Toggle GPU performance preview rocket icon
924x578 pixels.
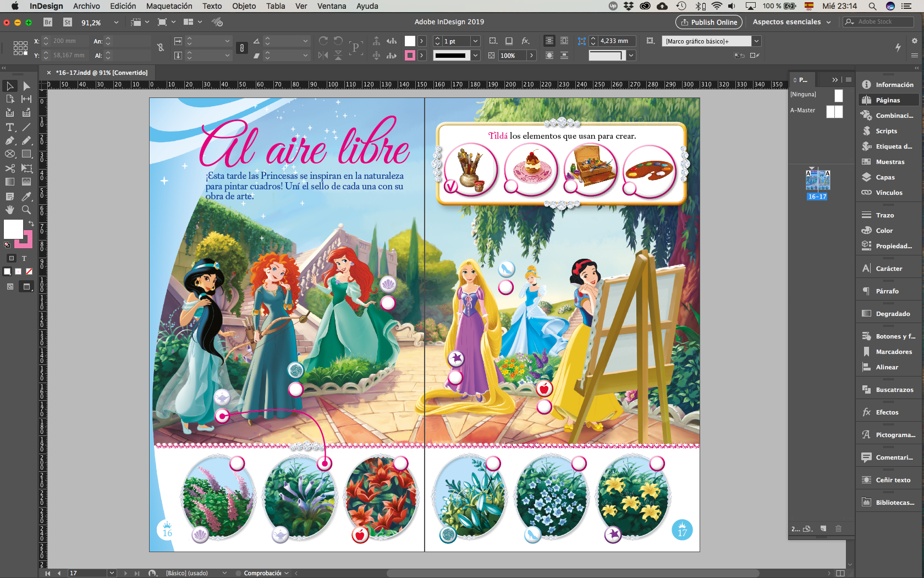pyautogui.click(x=218, y=22)
